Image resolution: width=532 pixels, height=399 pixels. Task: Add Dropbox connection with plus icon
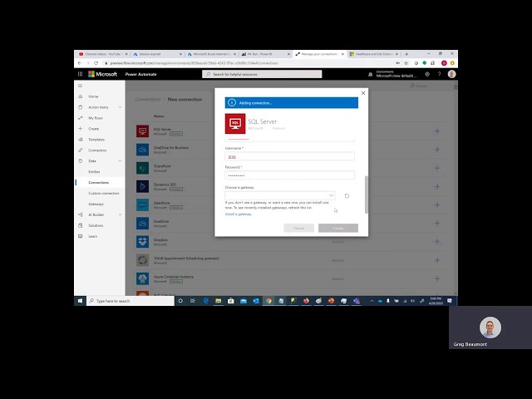pyautogui.click(x=437, y=242)
